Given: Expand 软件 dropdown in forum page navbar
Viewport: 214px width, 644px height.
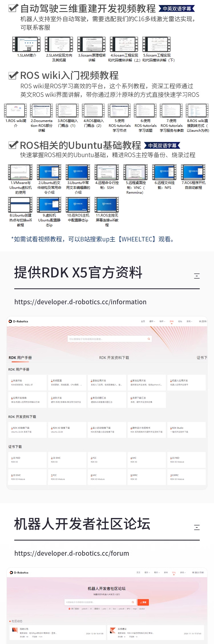Looking at the screenshot, I should coord(157,573).
